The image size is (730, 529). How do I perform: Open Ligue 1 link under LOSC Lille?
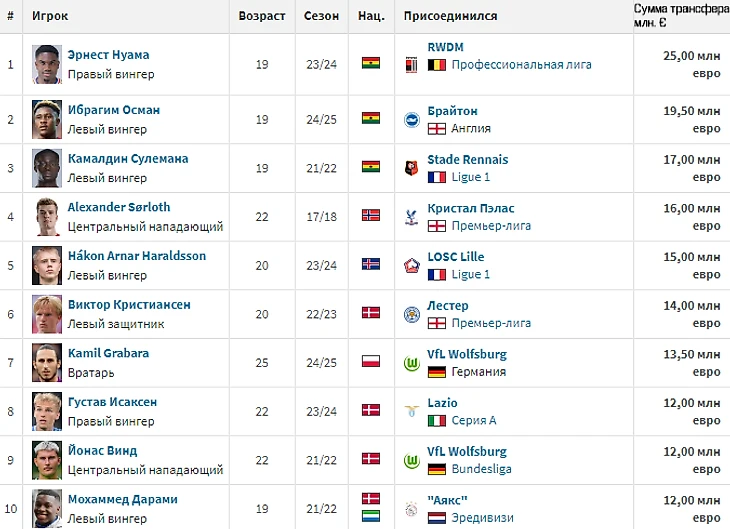point(470,274)
